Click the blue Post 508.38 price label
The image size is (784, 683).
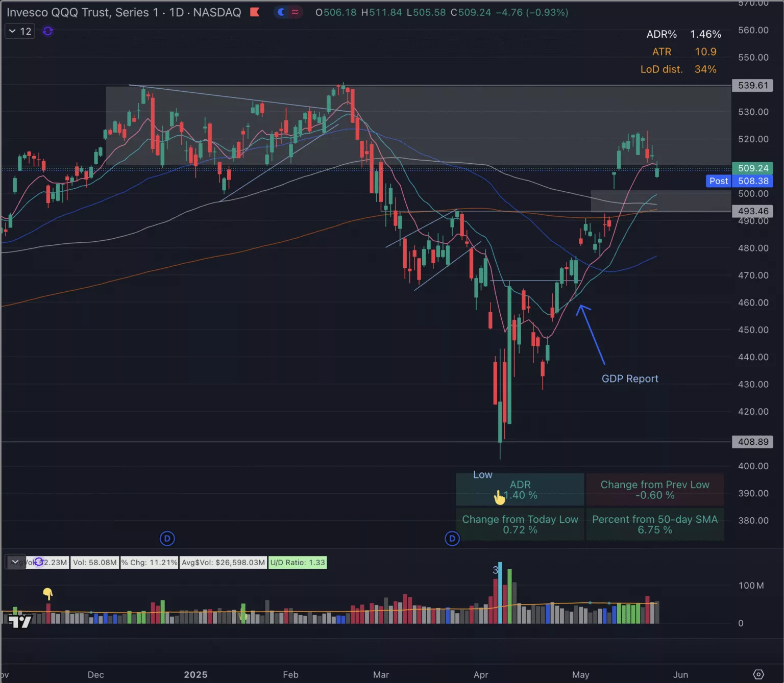(739, 181)
